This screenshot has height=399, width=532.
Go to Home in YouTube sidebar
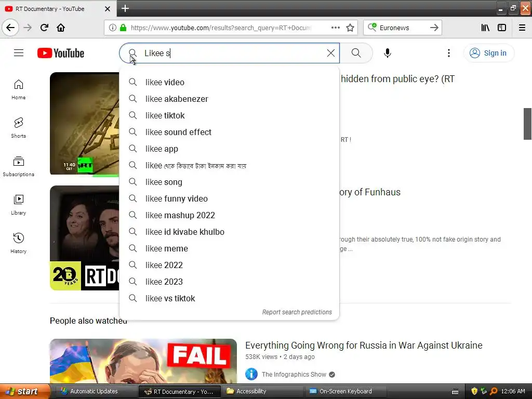[19, 89]
